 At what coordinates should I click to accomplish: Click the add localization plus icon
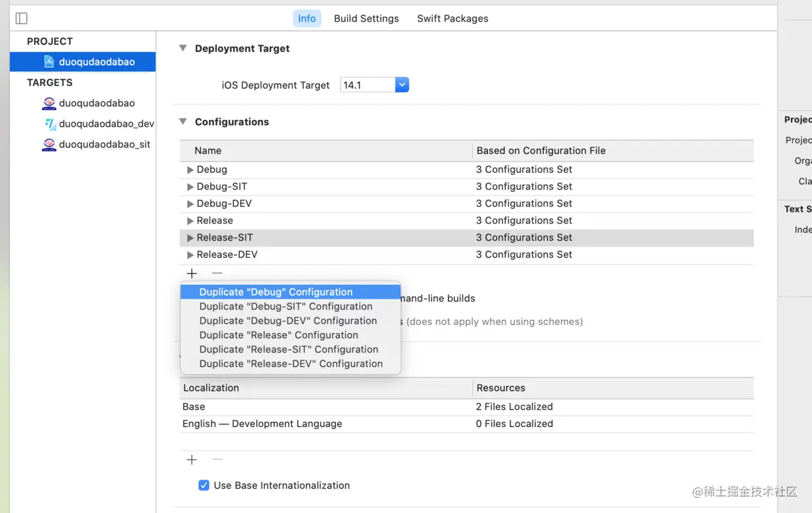point(192,460)
